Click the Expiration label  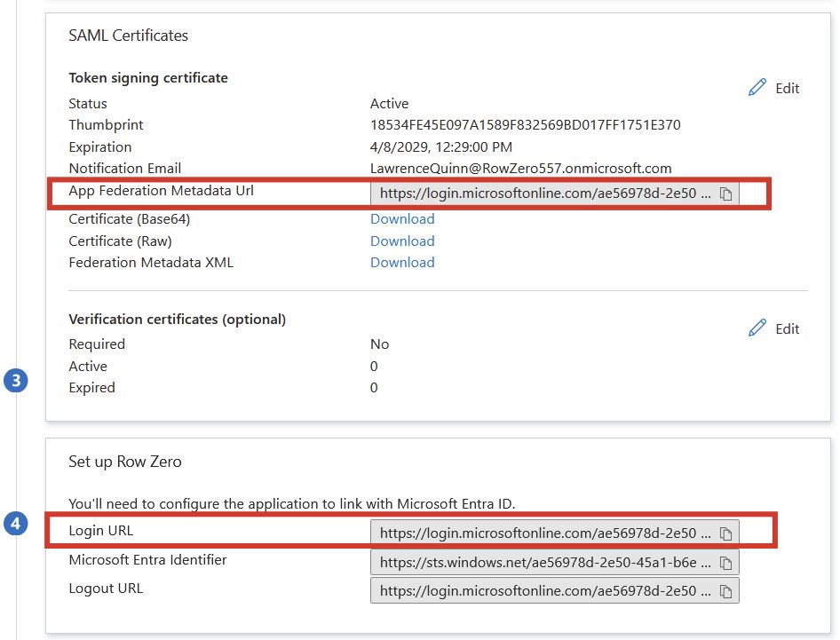(100, 146)
